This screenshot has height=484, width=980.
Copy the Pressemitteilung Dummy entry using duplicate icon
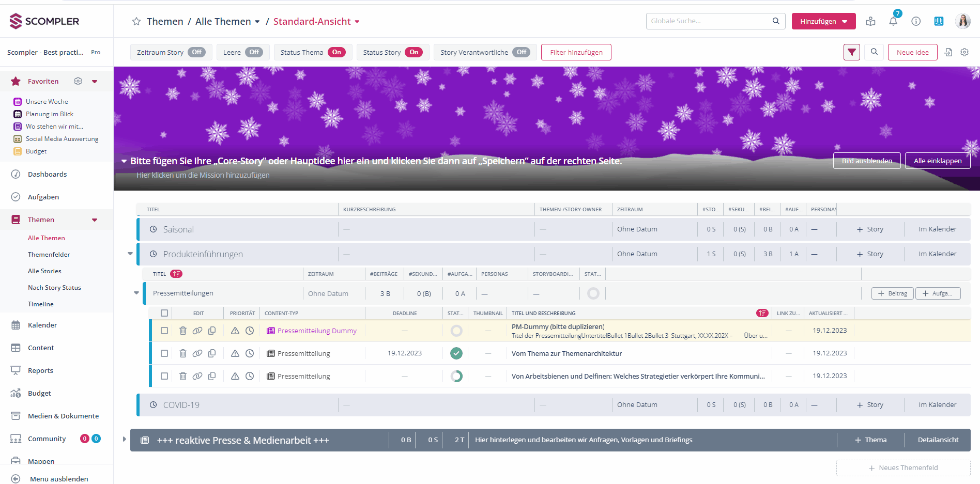click(212, 331)
